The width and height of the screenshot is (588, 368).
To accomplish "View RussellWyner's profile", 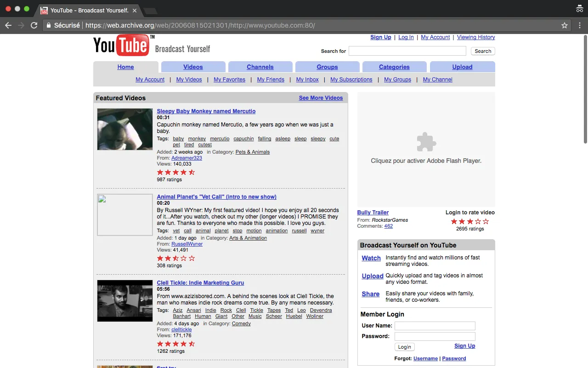I will pyautogui.click(x=187, y=244).
